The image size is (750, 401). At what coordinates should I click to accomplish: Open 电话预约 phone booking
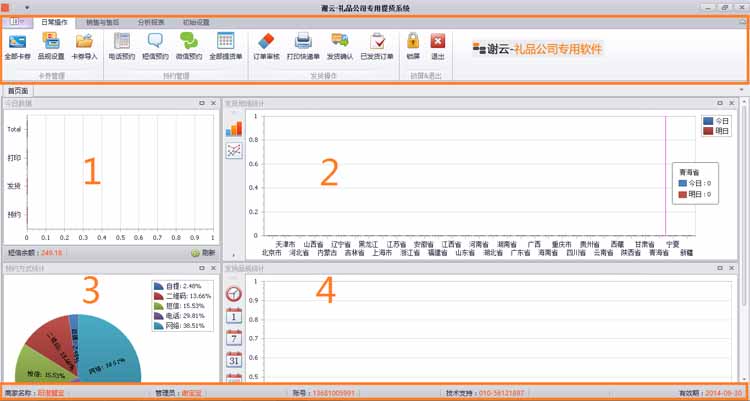tap(122, 47)
